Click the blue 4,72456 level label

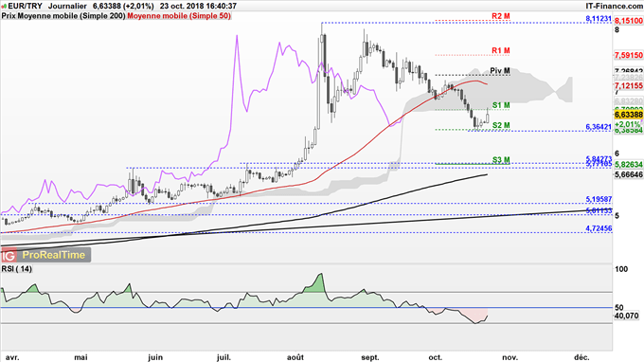(x=599, y=228)
